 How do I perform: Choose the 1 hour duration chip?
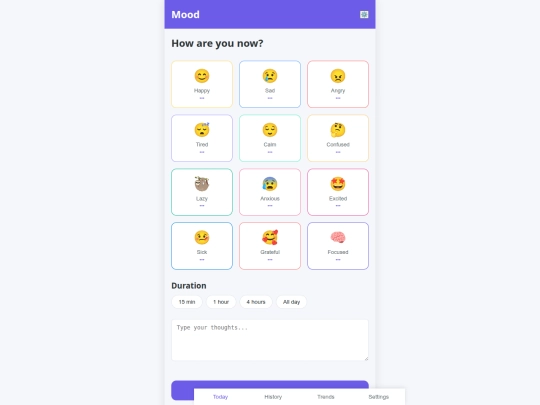click(x=221, y=302)
